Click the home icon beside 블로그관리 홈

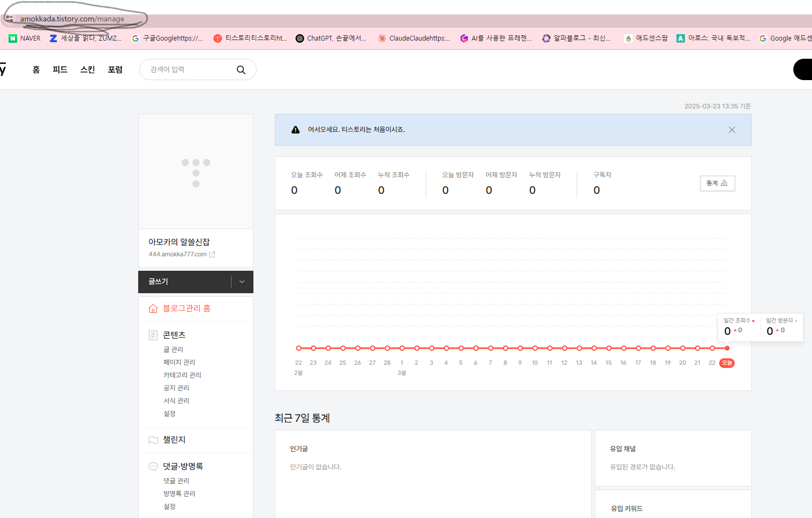click(x=153, y=309)
